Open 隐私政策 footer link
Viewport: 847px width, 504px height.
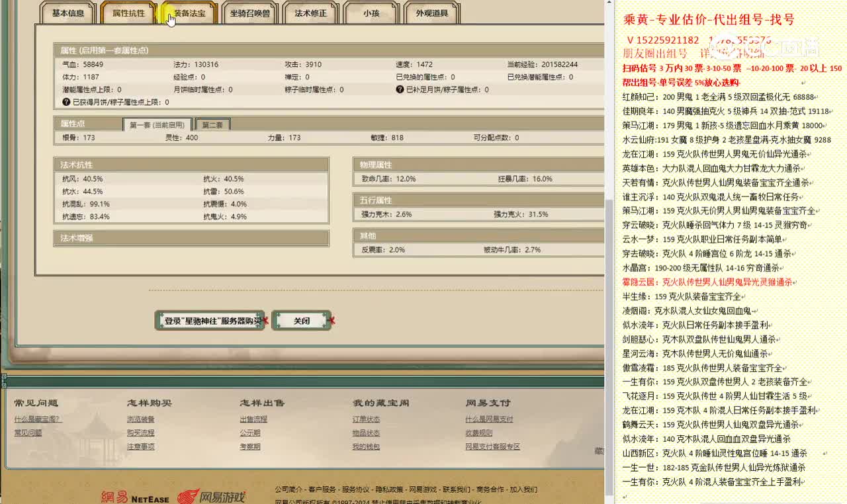390,490
